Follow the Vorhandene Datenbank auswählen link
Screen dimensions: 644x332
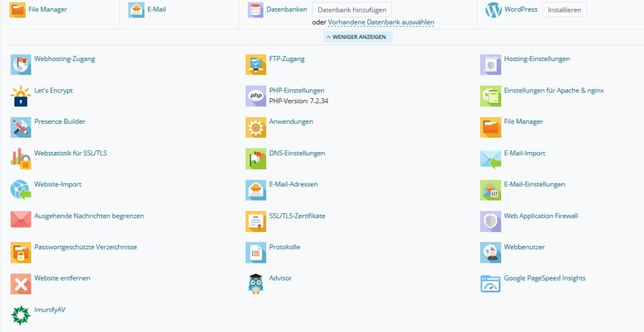click(380, 22)
